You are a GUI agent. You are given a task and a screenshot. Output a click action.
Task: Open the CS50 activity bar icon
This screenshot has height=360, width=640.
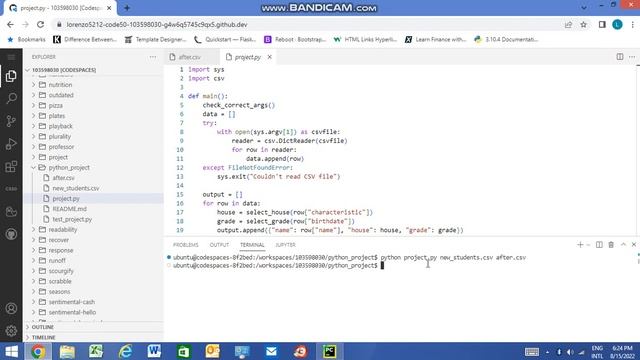[x=11, y=189]
